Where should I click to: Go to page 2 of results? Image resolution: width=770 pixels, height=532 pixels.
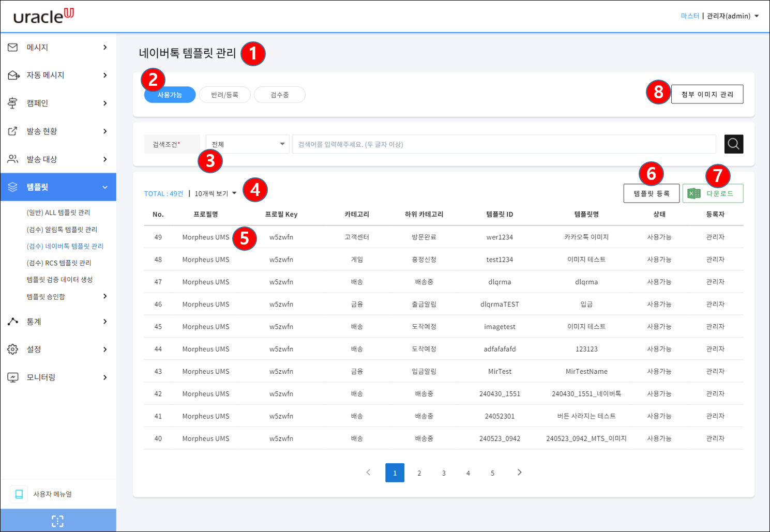point(419,473)
